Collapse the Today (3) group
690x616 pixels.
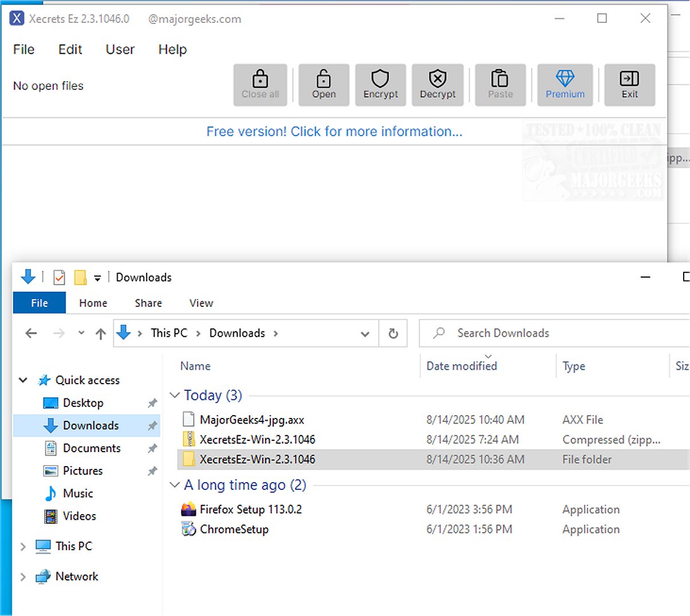[175, 396]
